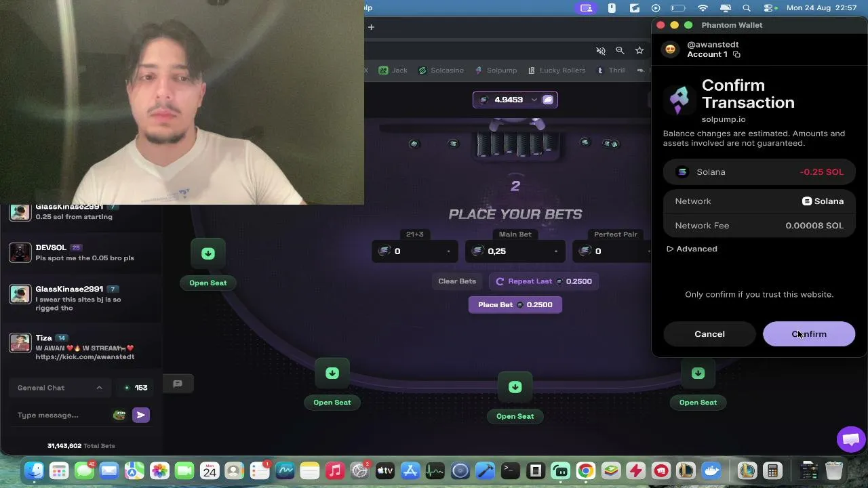The height and width of the screenshot is (488, 868).
Task: Toggle the chat panel collapse icon
Action: click(178, 384)
